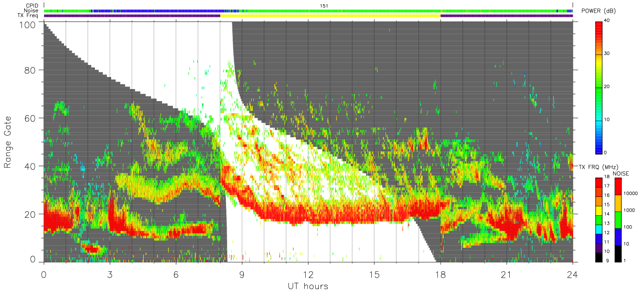Image resolution: width=644 pixels, height=297 pixels.
Task: Click x-axis tick label '12'
Action: [x=308, y=274]
